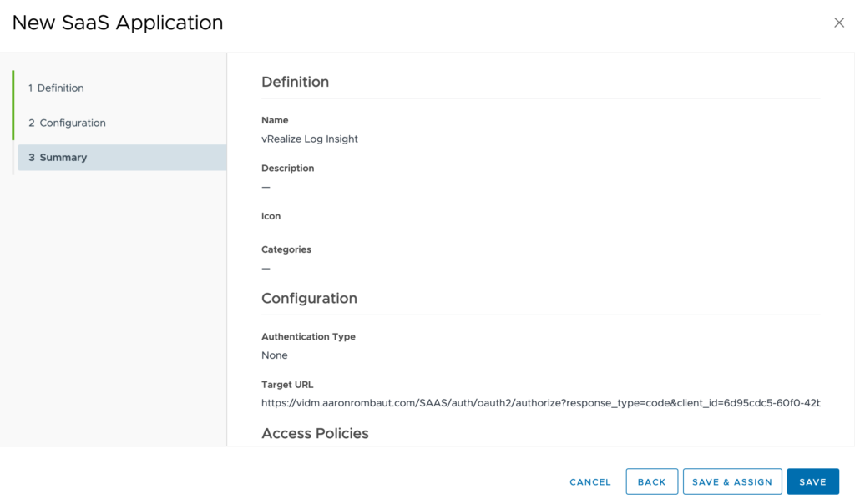The width and height of the screenshot is (855, 504).
Task: Go to the Definition step
Action: (56, 88)
